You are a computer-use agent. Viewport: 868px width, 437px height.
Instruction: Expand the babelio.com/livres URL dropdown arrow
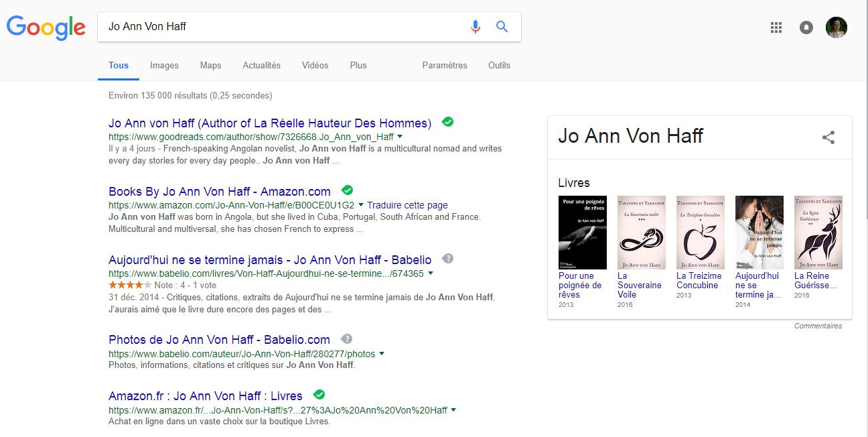point(430,273)
